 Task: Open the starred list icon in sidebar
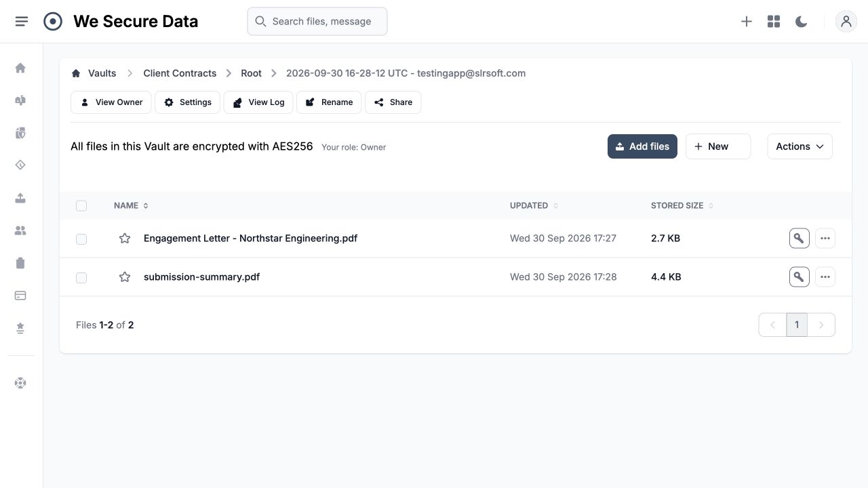tap(20, 328)
